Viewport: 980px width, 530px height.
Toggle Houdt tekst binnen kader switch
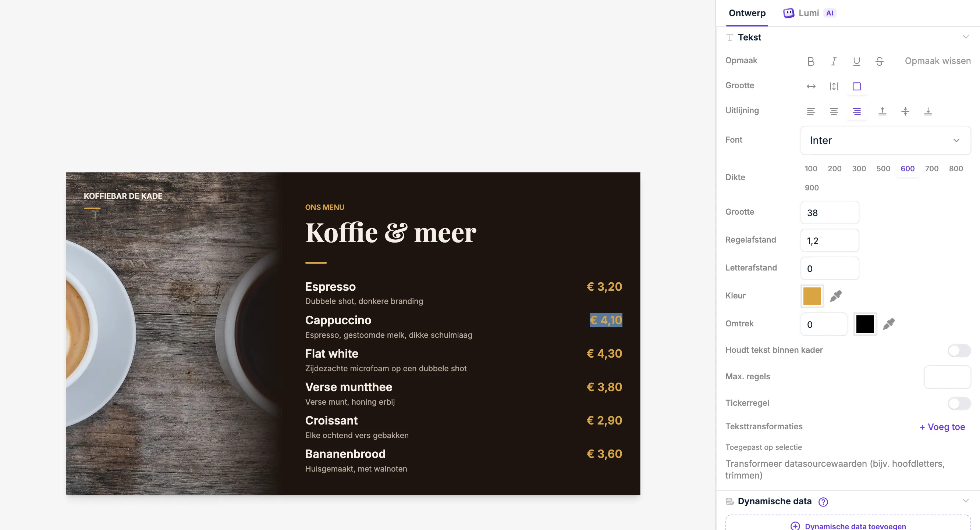click(959, 350)
